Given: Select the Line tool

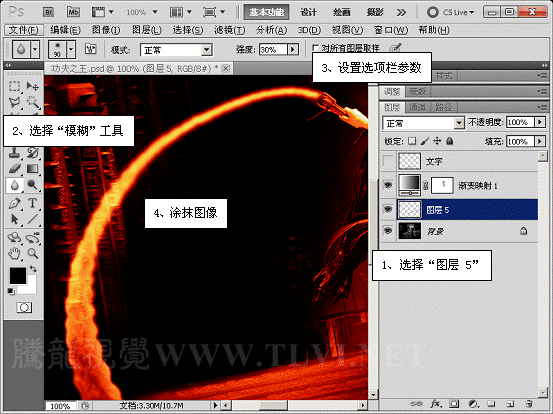Looking at the screenshot, I should [32, 219].
